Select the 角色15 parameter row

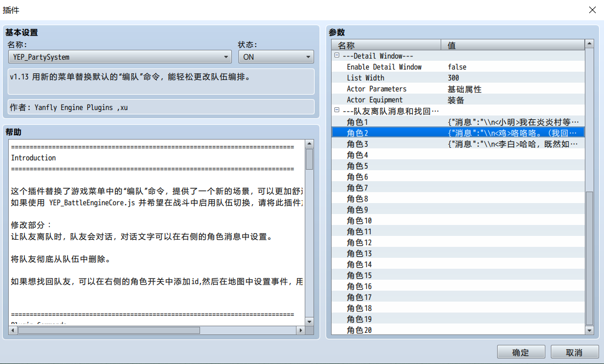click(x=458, y=275)
